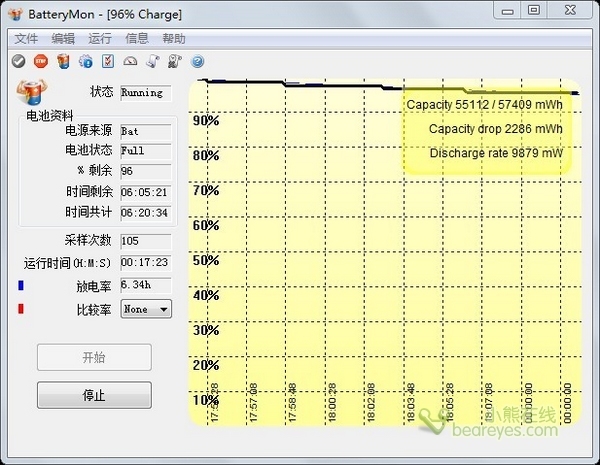Open the 文件 menu

coord(26,38)
